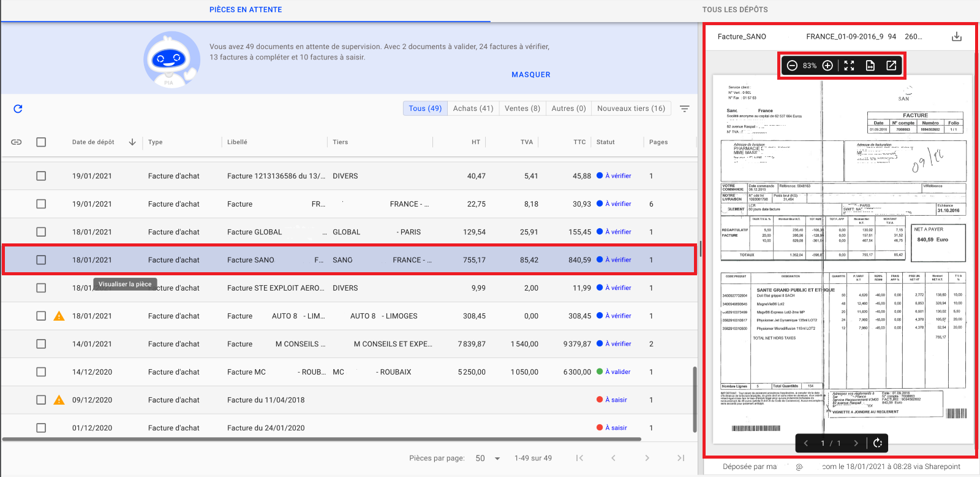This screenshot has width=980, height=477.
Task: Go to previous page in preview
Action: [x=806, y=443]
